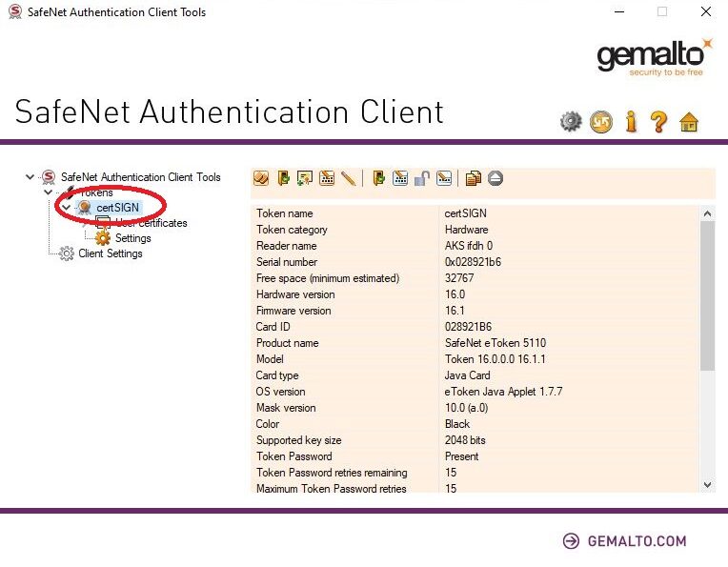
Task: Click the open padlock Unlock Token icon
Action: 422,178
